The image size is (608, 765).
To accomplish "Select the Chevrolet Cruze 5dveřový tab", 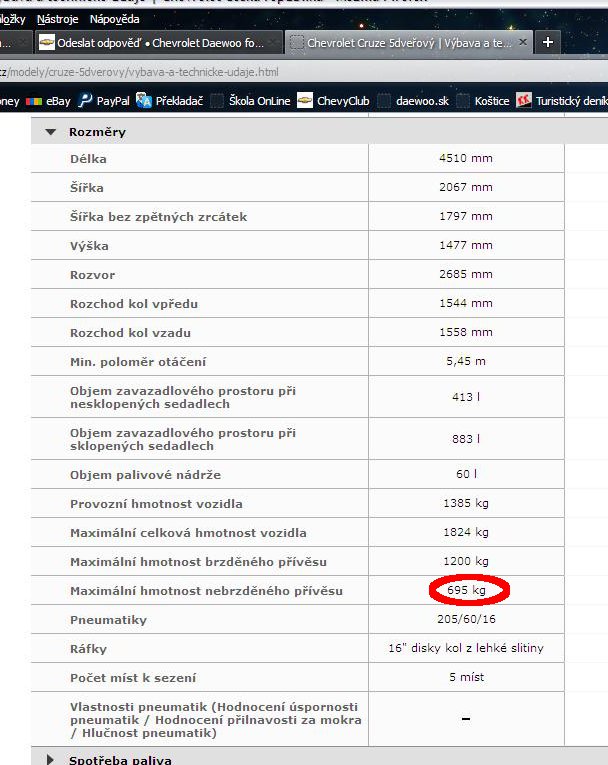I will pyautogui.click(x=400, y=43).
